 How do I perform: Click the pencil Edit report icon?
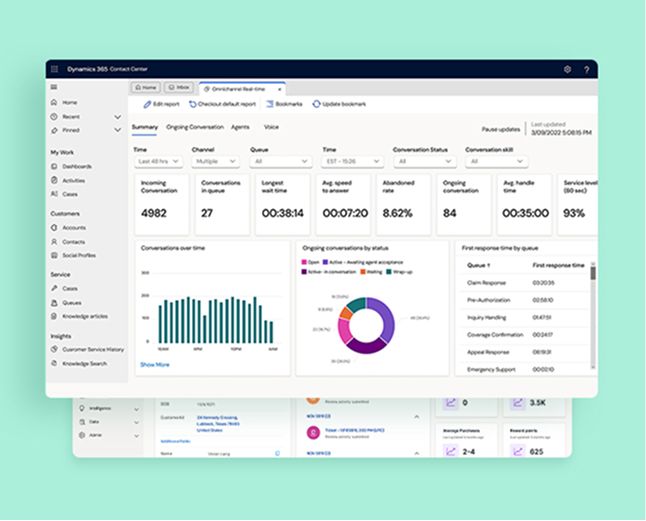tap(147, 104)
